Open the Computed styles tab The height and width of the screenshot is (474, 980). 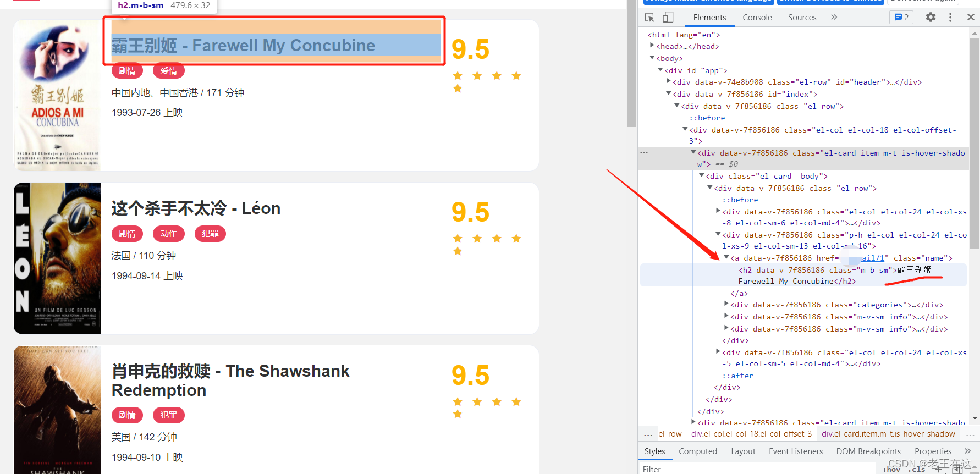coord(697,451)
